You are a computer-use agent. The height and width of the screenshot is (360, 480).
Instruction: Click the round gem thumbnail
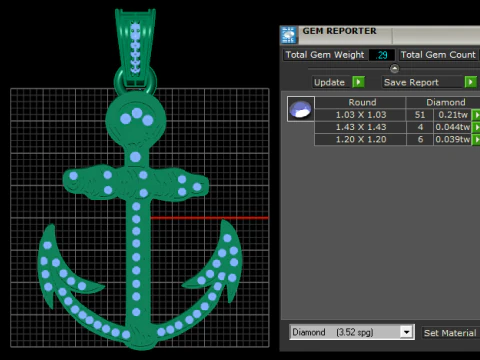pos(301,109)
